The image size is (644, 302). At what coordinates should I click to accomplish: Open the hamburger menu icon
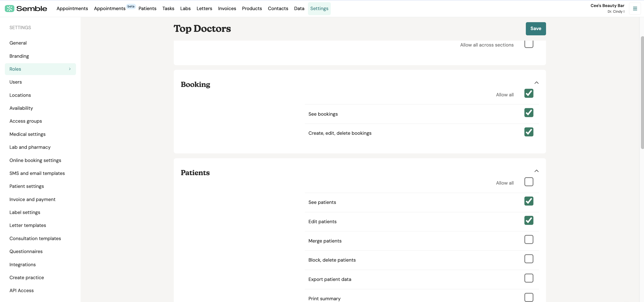point(635,9)
